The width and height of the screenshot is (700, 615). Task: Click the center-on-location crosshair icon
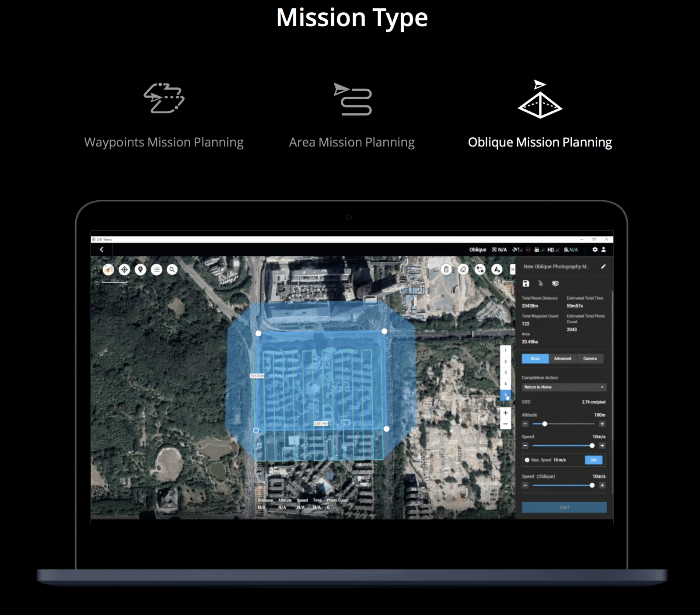[x=124, y=269]
